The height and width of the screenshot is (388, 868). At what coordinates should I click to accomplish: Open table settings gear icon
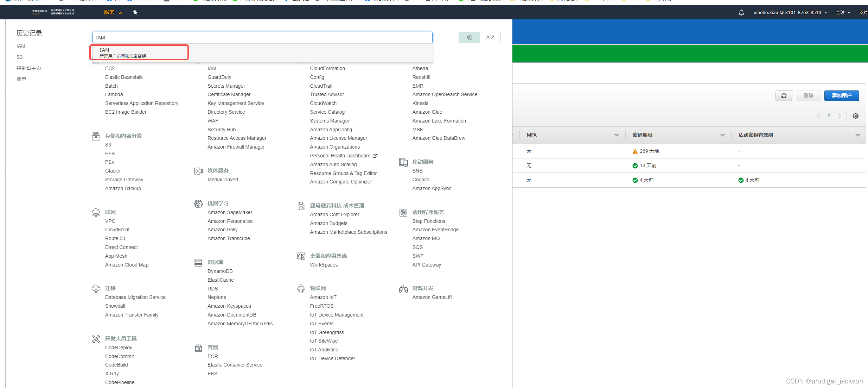855,116
